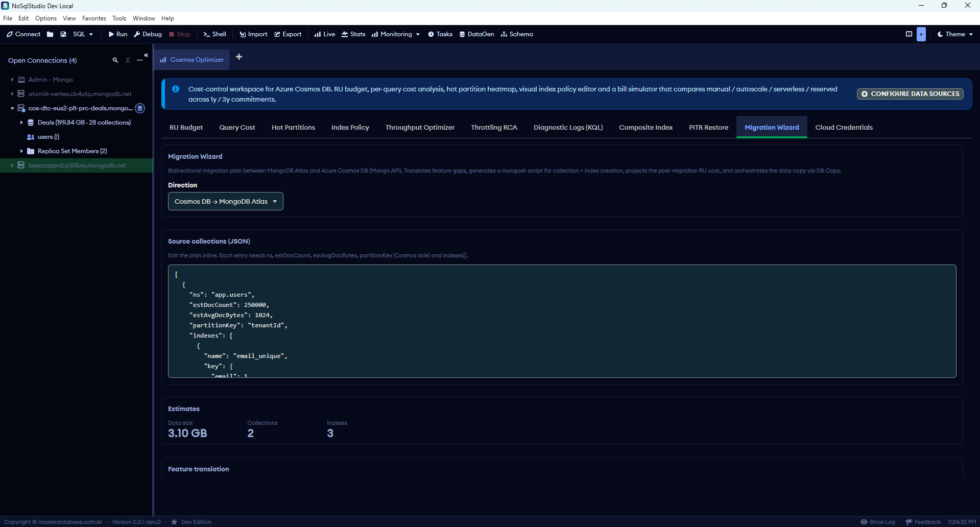The height and width of the screenshot is (527, 980).
Task: Click the Export toolbar item
Action: coord(288,34)
